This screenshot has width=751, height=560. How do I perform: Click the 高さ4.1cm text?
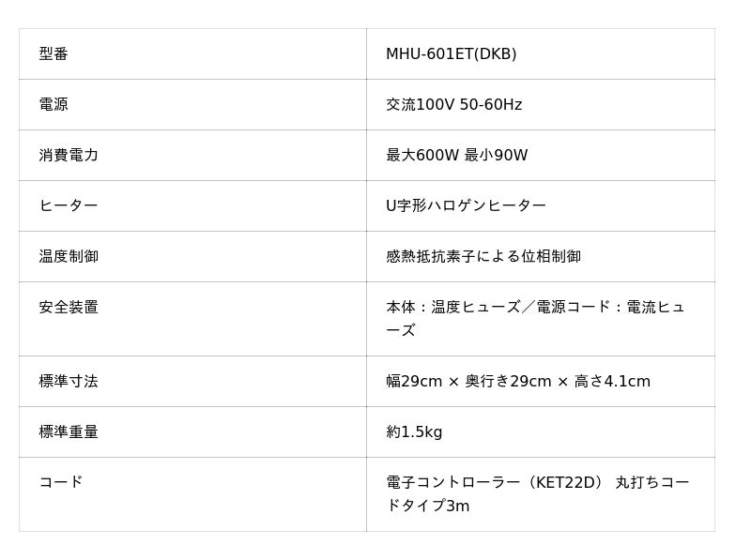pyautogui.click(x=612, y=382)
